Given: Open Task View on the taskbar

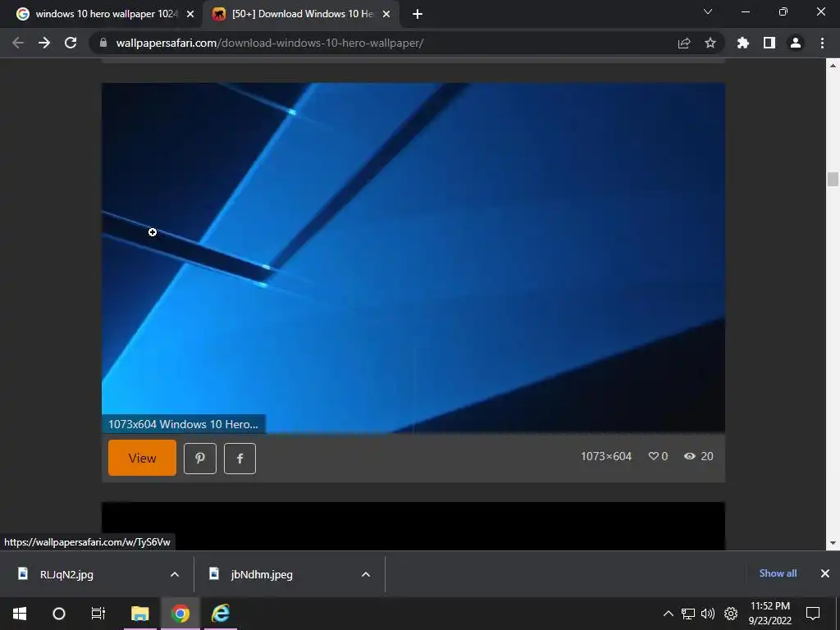Looking at the screenshot, I should pyautogui.click(x=98, y=614).
